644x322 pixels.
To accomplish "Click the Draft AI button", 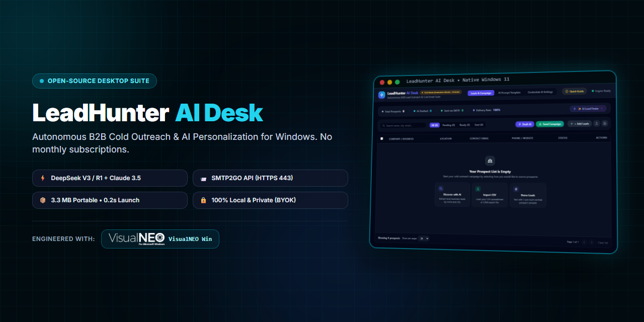I will (525, 124).
